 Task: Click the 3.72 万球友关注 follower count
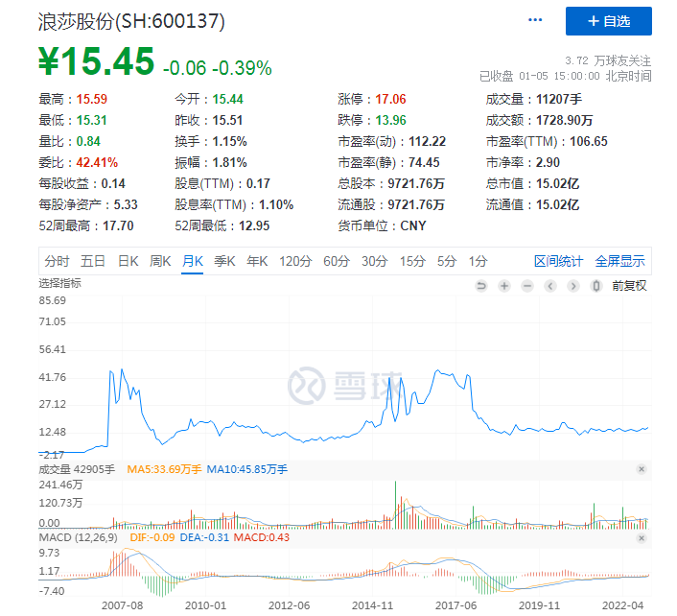coord(608,60)
